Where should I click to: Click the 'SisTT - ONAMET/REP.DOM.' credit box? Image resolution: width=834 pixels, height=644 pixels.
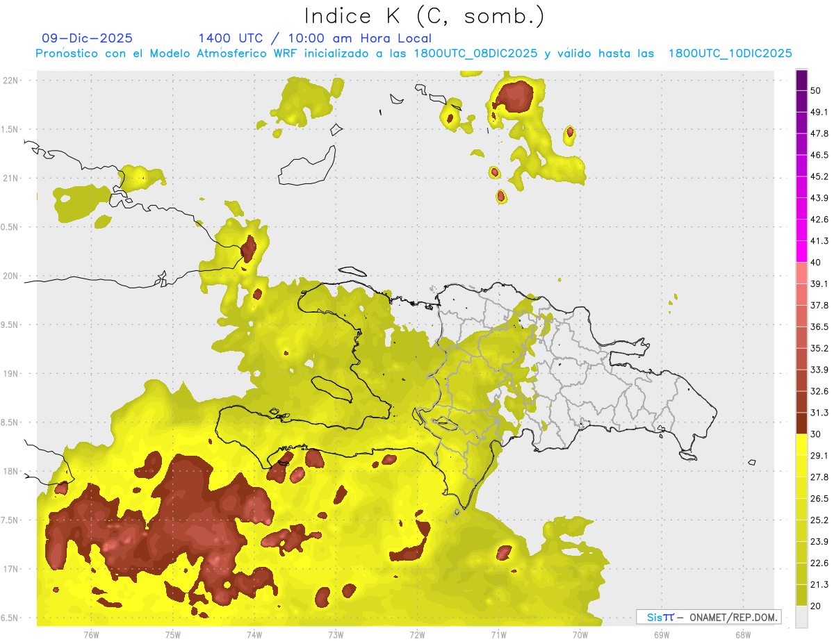[709, 617]
